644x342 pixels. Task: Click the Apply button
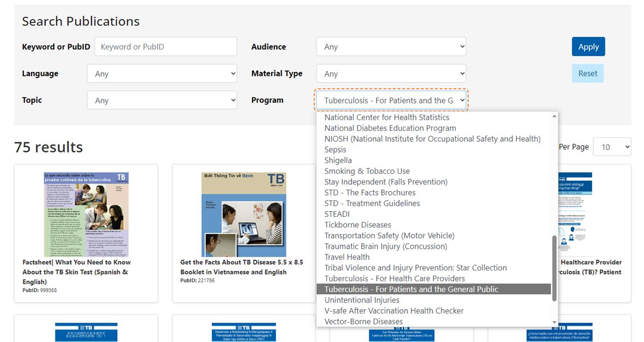click(588, 47)
